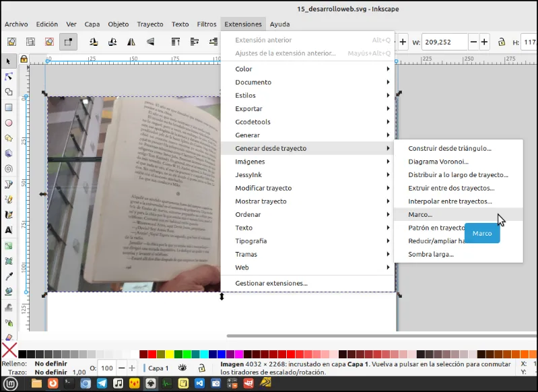Choose the Rectangle tool
The width and height of the screenshot is (538, 392).
9,108
